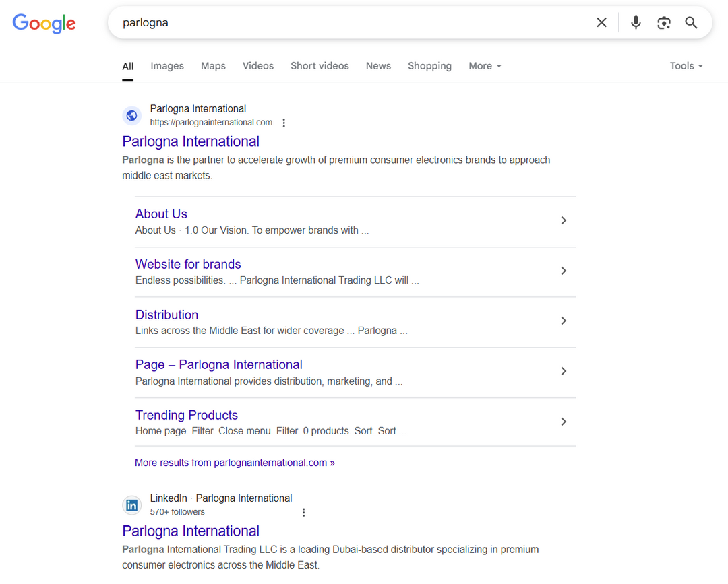This screenshot has width=728, height=584.
Task: Open the top Parlogna International result title
Action: coord(190,141)
